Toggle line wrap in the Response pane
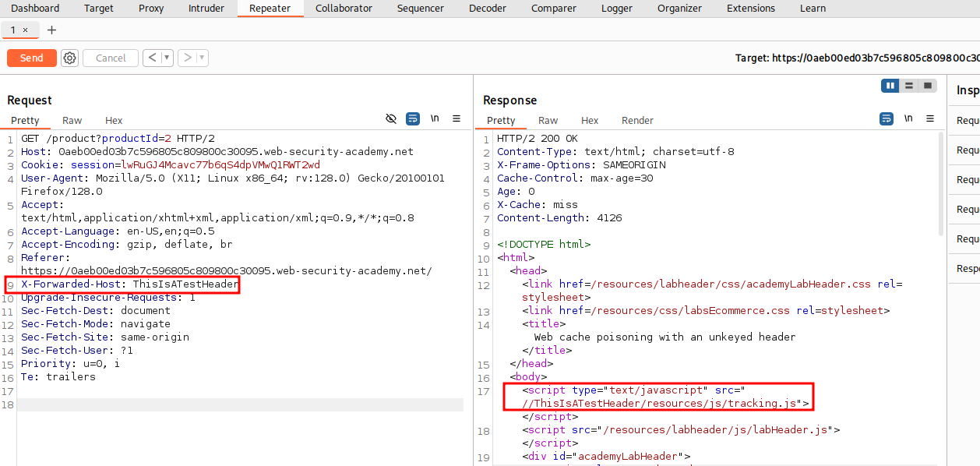The image size is (980, 466). coord(887,118)
